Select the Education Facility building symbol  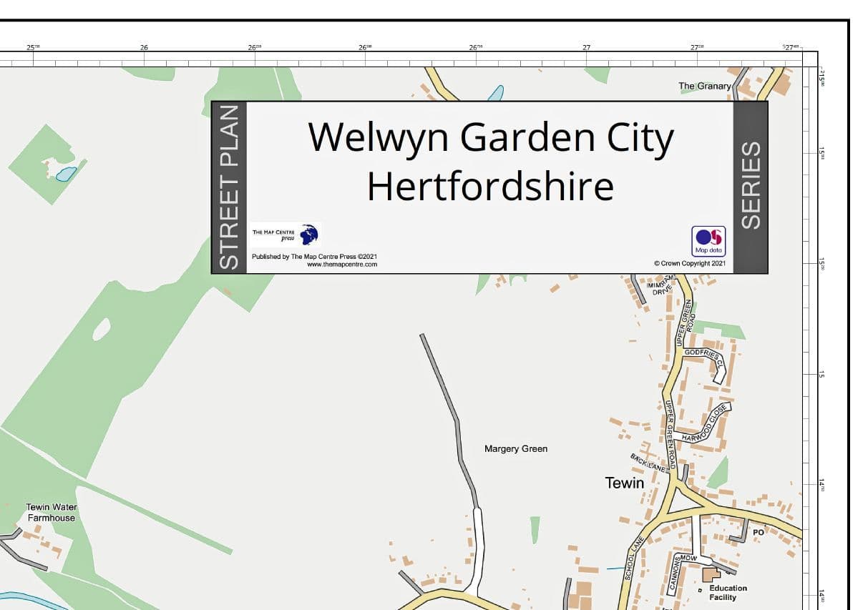tap(710, 575)
